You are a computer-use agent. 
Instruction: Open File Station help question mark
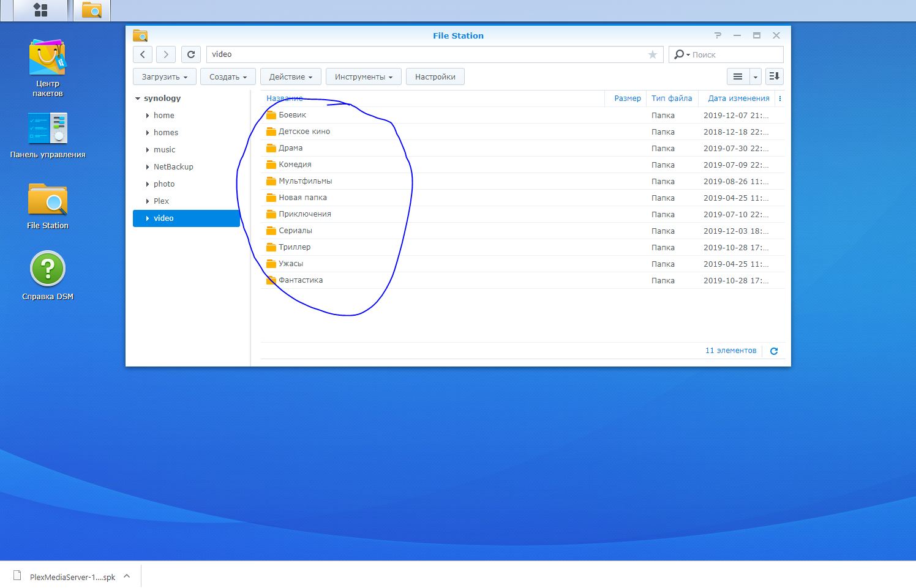point(718,35)
